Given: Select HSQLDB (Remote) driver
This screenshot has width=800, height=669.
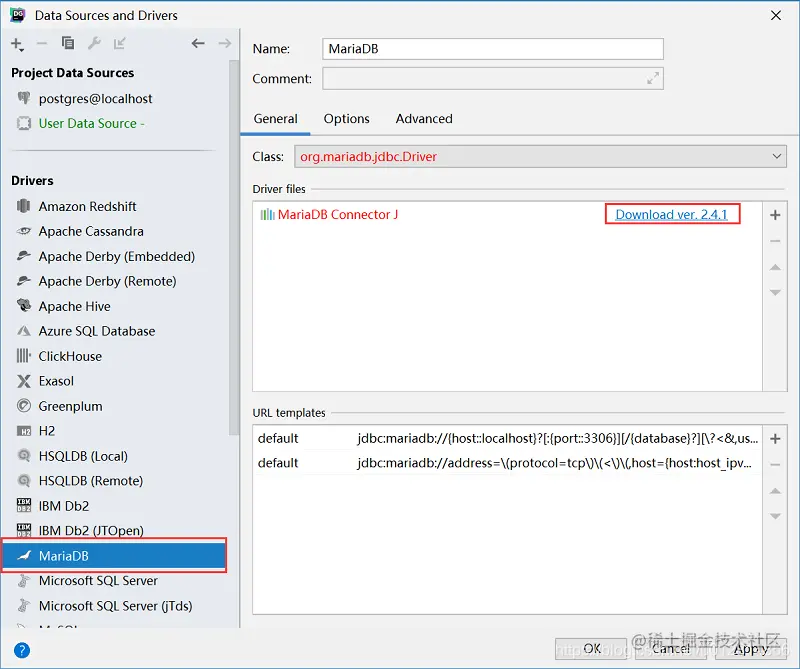Looking at the screenshot, I should click(91, 481).
